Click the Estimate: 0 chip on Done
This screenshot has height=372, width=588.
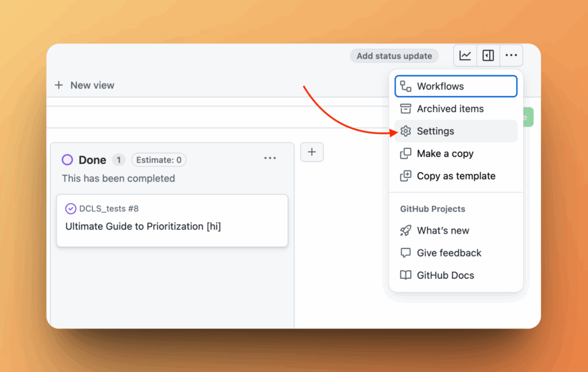(x=158, y=160)
